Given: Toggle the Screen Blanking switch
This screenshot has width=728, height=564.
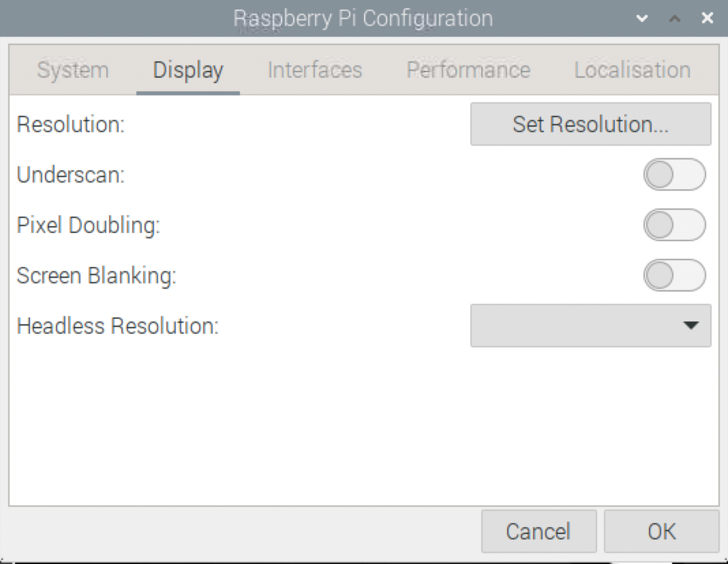Looking at the screenshot, I should pos(674,276).
